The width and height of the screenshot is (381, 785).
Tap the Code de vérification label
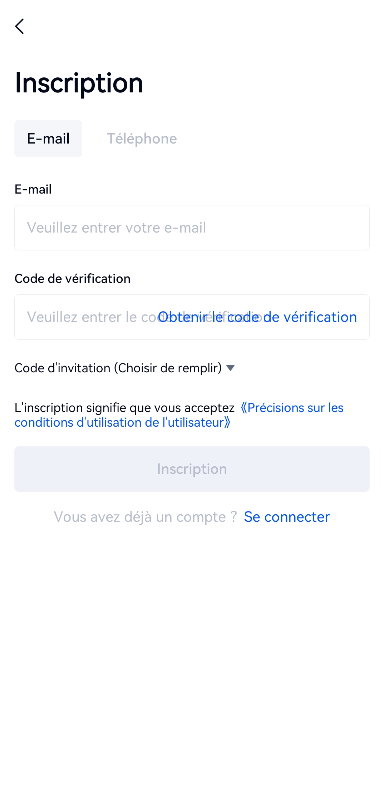click(73, 278)
